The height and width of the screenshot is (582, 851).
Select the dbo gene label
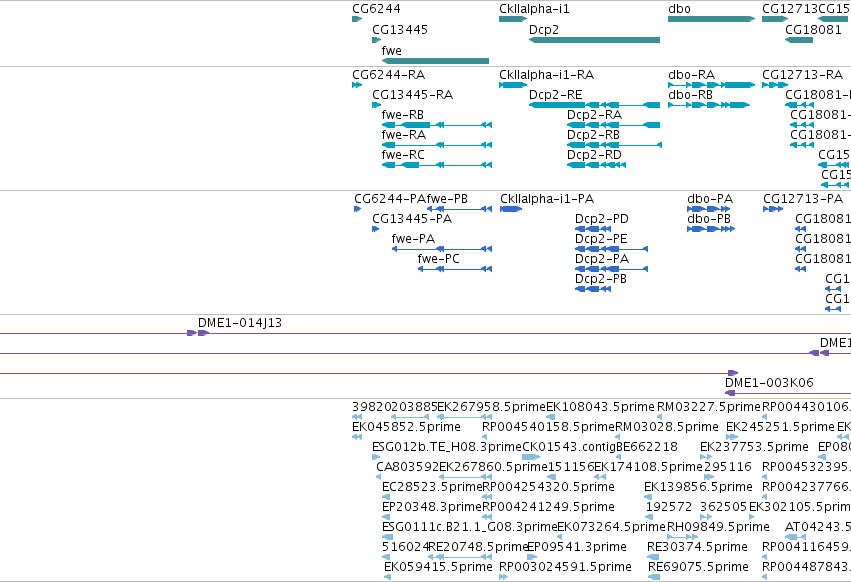pyautogui.click(x=679, y=9)
